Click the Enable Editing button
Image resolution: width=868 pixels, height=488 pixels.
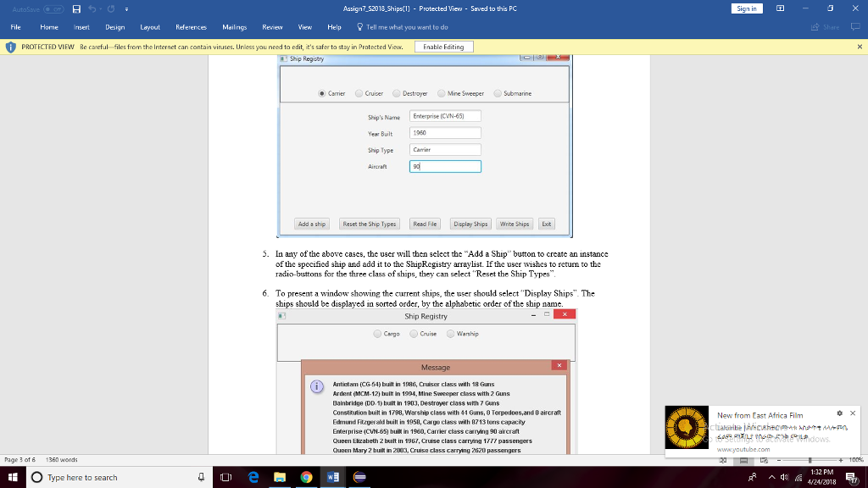443,47
